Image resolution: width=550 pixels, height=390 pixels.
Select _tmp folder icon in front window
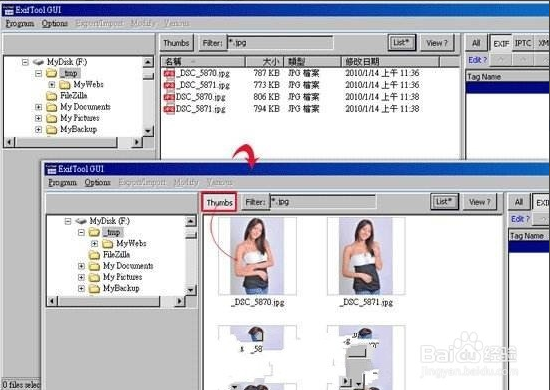(x=94, y=232)
